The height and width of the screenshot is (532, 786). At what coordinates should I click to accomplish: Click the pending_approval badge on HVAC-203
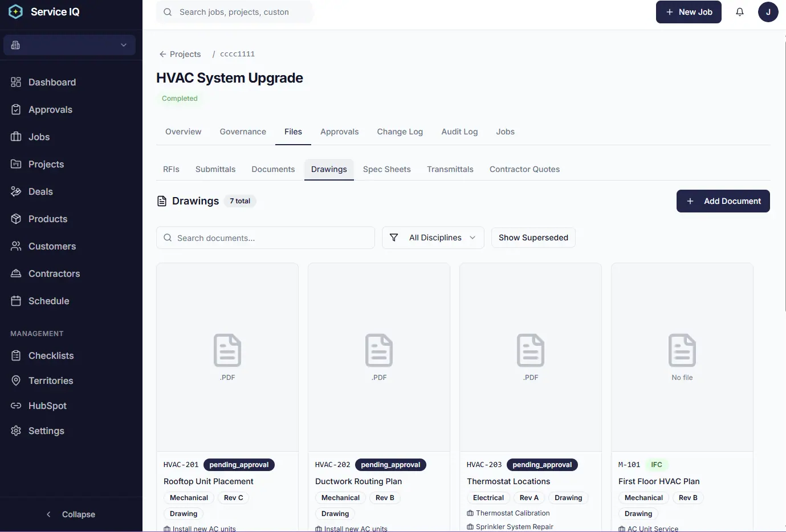pyautogui.click(x=542, y=465)
